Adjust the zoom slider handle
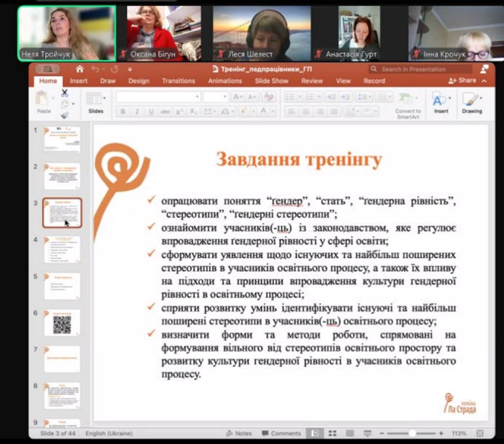Screen dimensions: 504x444 412,433
